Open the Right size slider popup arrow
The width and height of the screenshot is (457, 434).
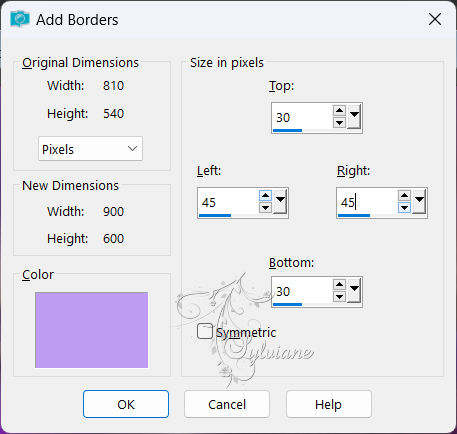tap(419, 202)
